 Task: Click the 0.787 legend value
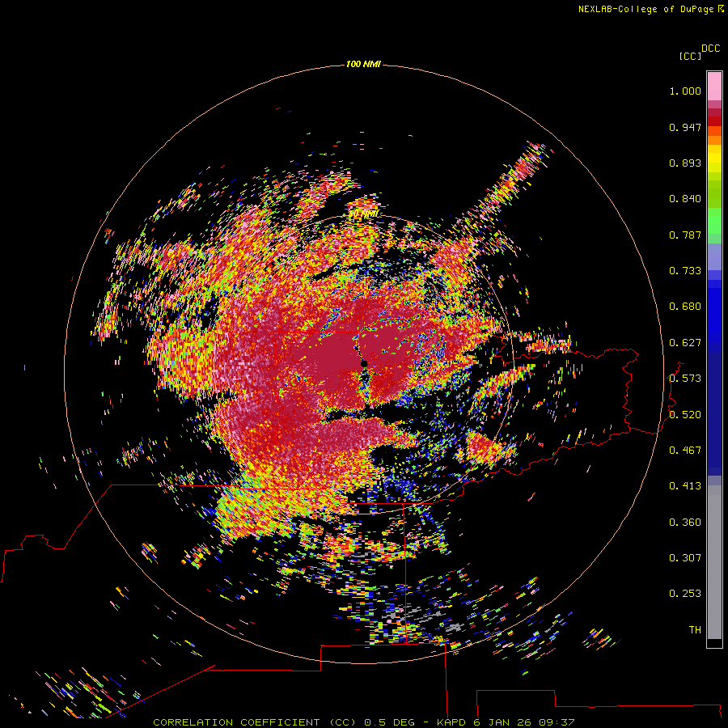point(685,235)
